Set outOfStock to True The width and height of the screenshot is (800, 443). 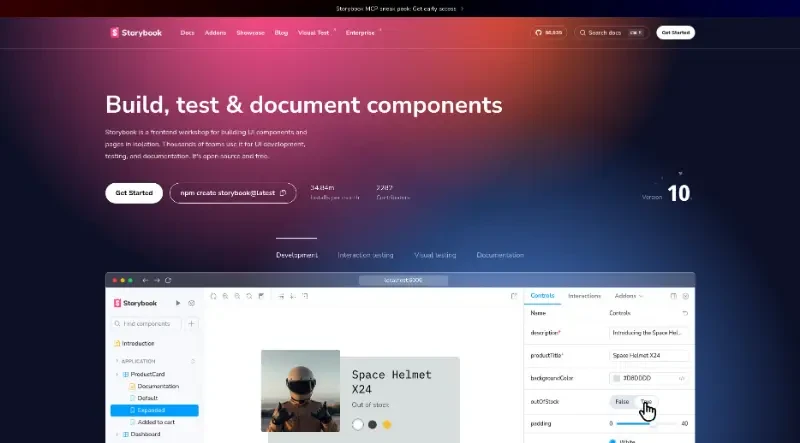coord(646,401)
